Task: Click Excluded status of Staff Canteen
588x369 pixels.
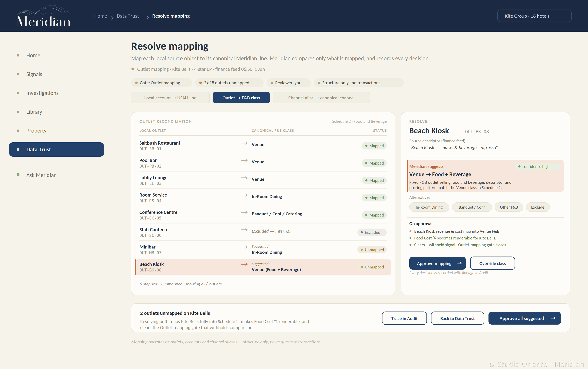Action: [372, 232]
